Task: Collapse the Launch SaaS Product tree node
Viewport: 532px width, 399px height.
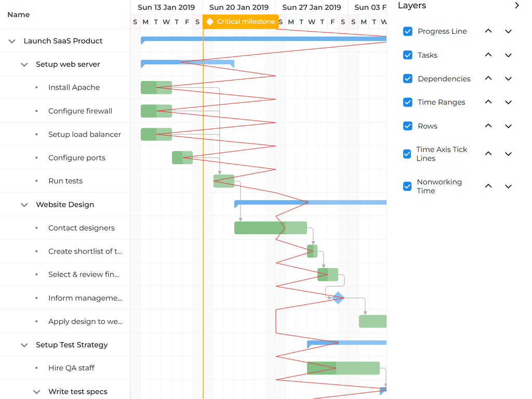Action: pyautogui.click(x=11, y=41)
